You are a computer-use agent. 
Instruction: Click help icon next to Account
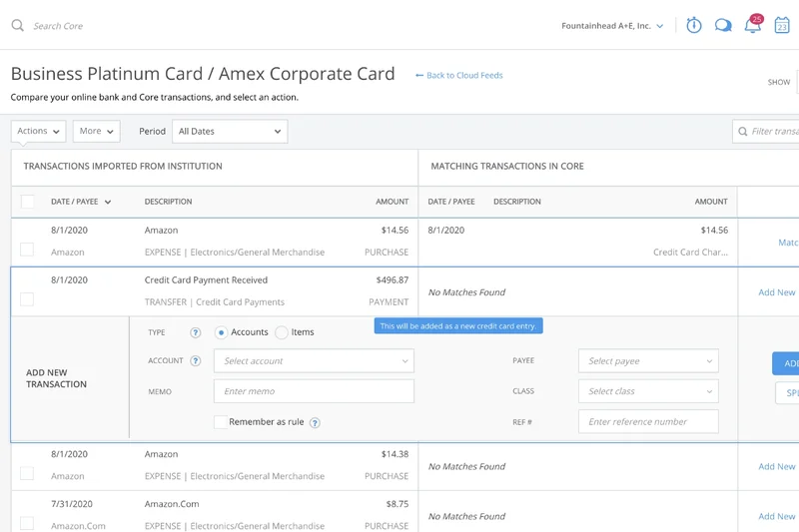pos(196,360)
